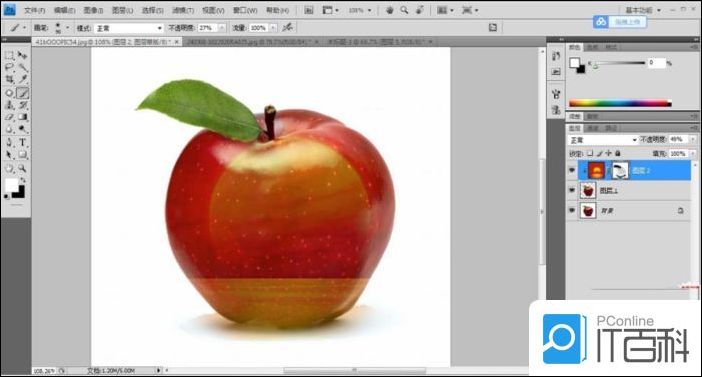Toggle visibility of the 背景 layer

(572, 210)
